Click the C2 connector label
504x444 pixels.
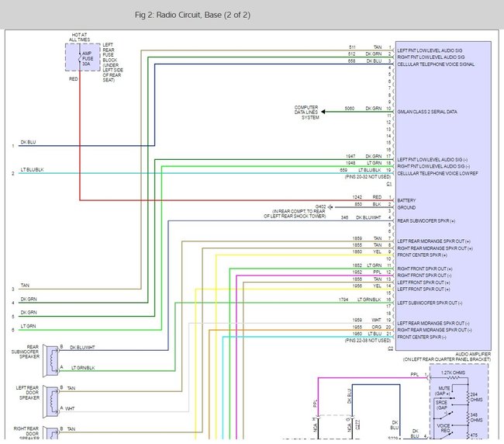tap(390, 349)
